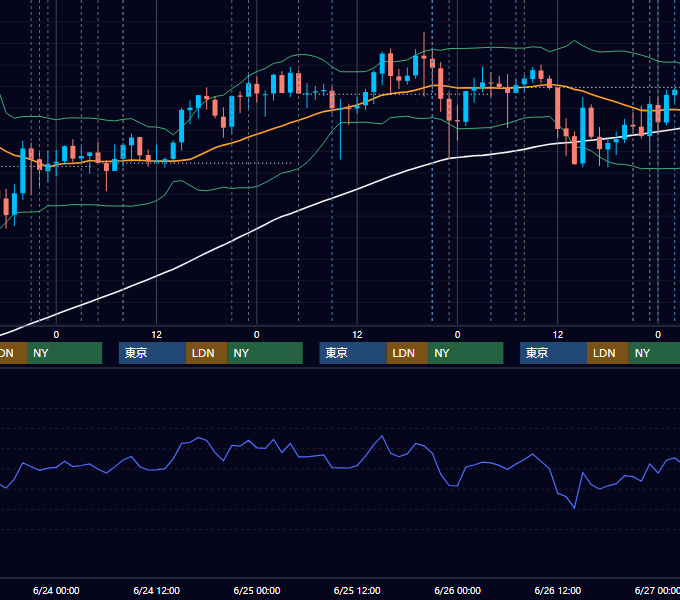Screen dimensions: 680x600
Task: Select the 東京 session block above 6/24 12:00
Action: point(152,353)
